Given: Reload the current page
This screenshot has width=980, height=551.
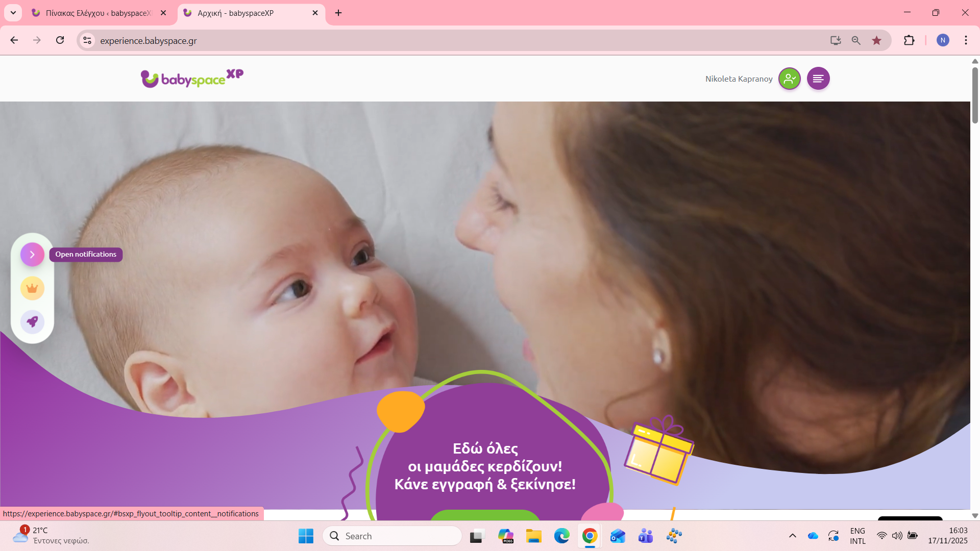Looking at the screenshot, I should [x=60, y=40].
